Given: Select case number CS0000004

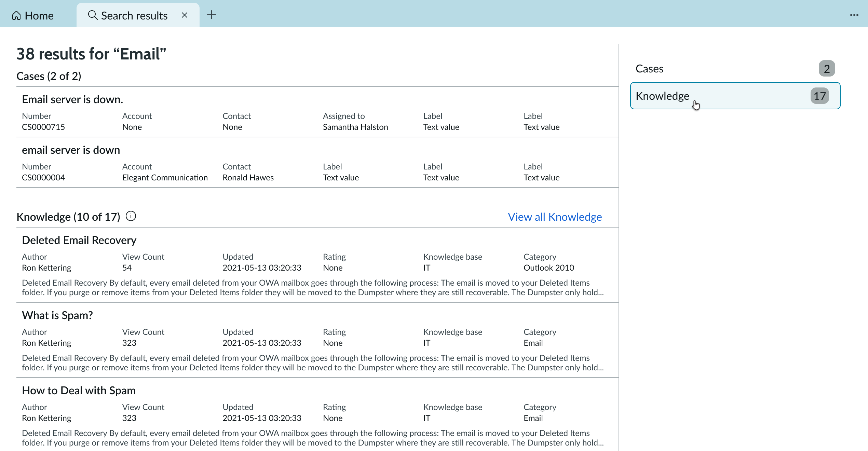Looking at the screenshot, I should pyautogui.click(x=43, y=178).
